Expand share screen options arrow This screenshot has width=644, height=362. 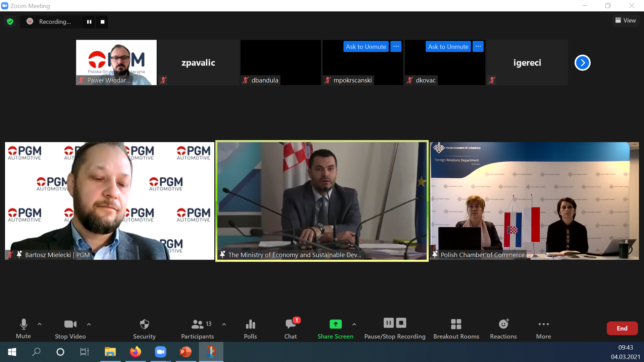point(354,324)
